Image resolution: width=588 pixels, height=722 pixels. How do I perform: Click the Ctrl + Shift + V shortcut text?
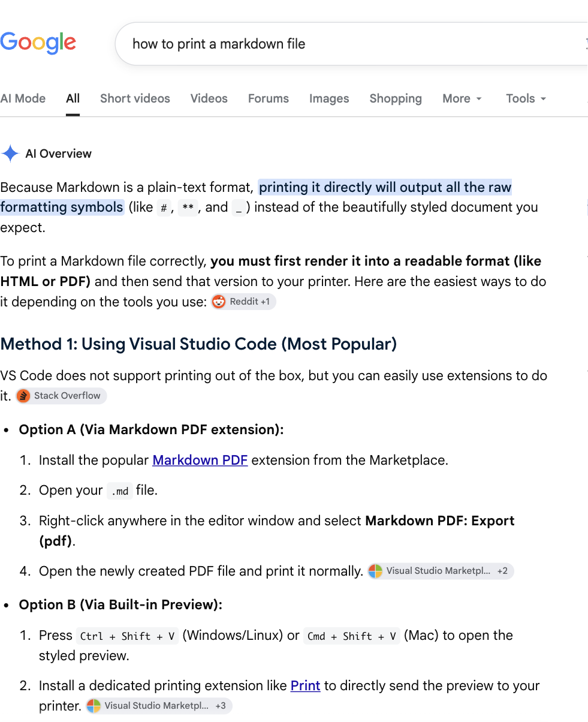click(x=127, y=636)
